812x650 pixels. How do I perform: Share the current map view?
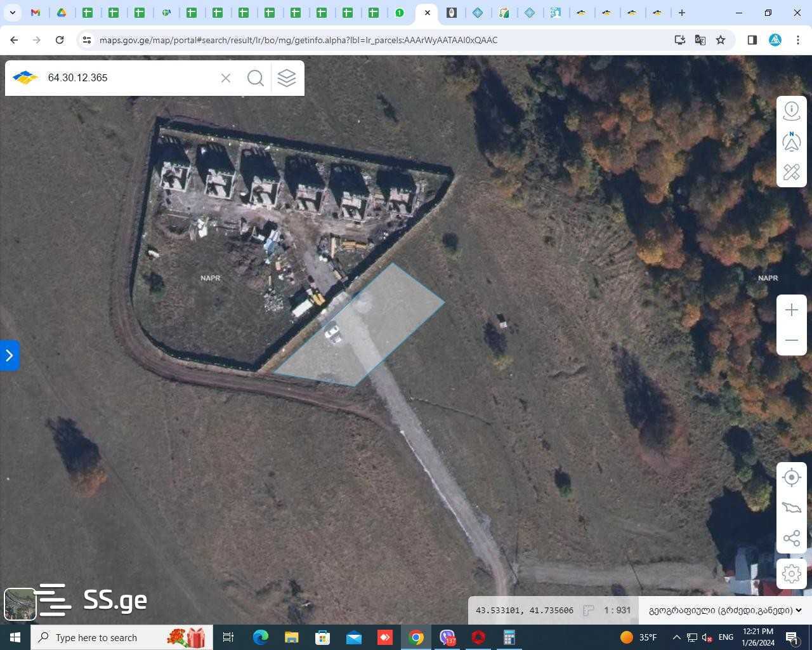tap(791, 539)
